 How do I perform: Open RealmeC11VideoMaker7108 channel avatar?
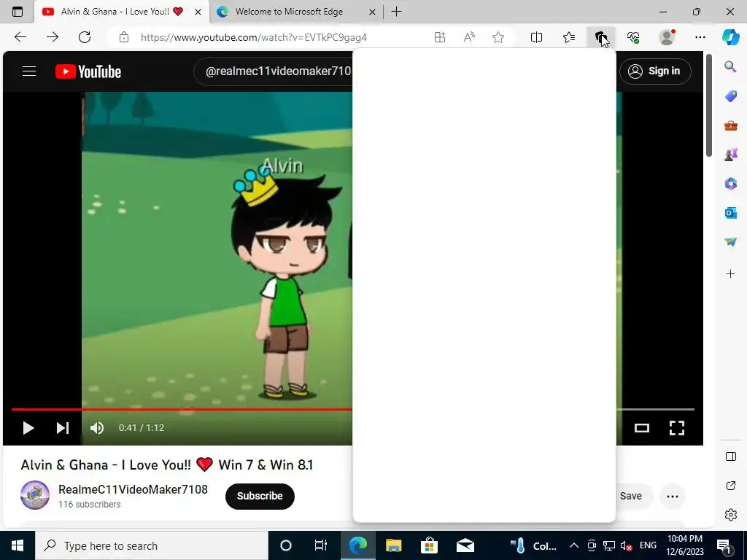[x=35, y=495]
